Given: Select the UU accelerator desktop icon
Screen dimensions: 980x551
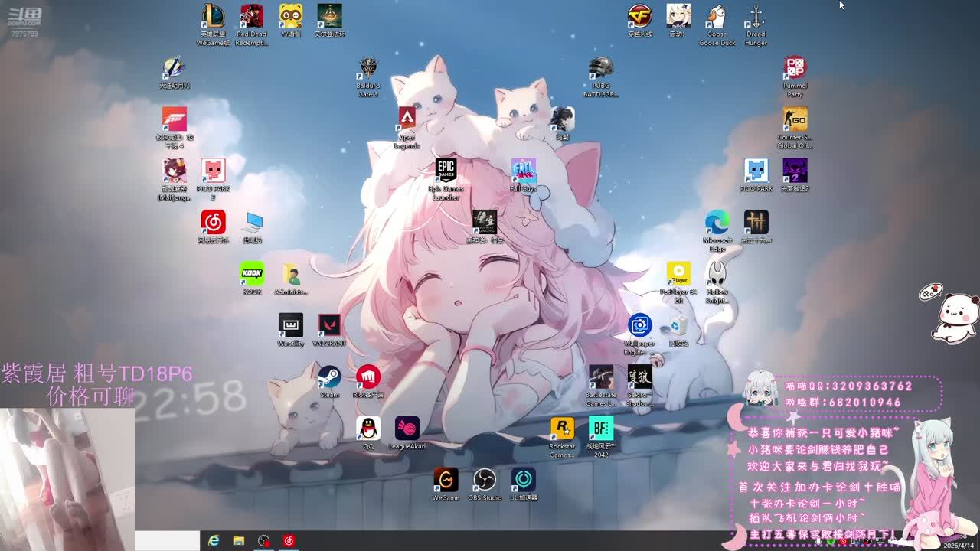Looking at the screenshot, I should click(x=524, y=484).
